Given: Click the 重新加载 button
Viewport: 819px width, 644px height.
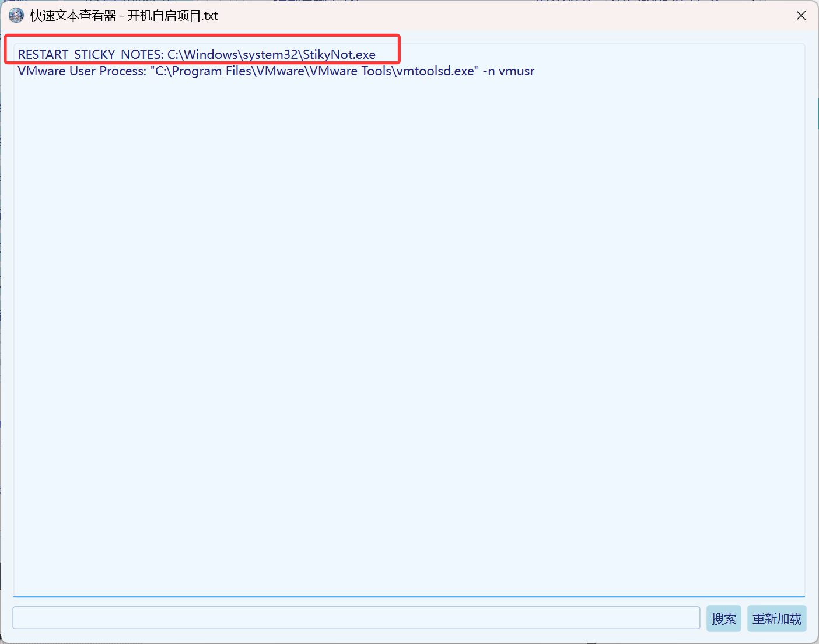Looking at the screenshot, I should tap(777, 618).
